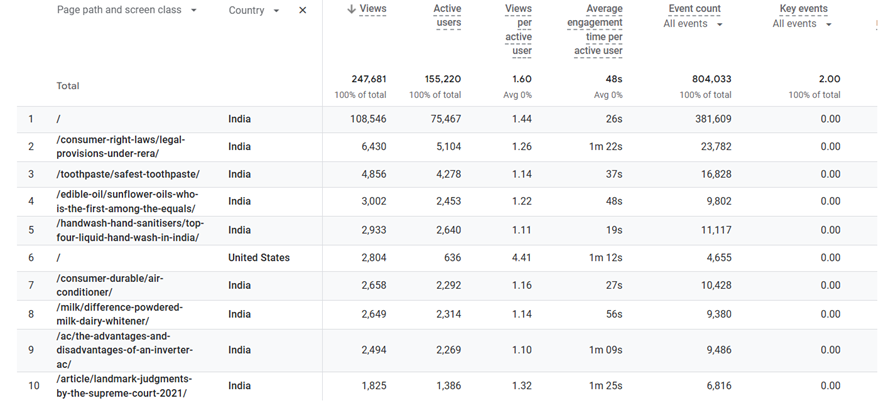Click the 108,546 views value in row 1
The image size is (893, 403).
(364, 119)
